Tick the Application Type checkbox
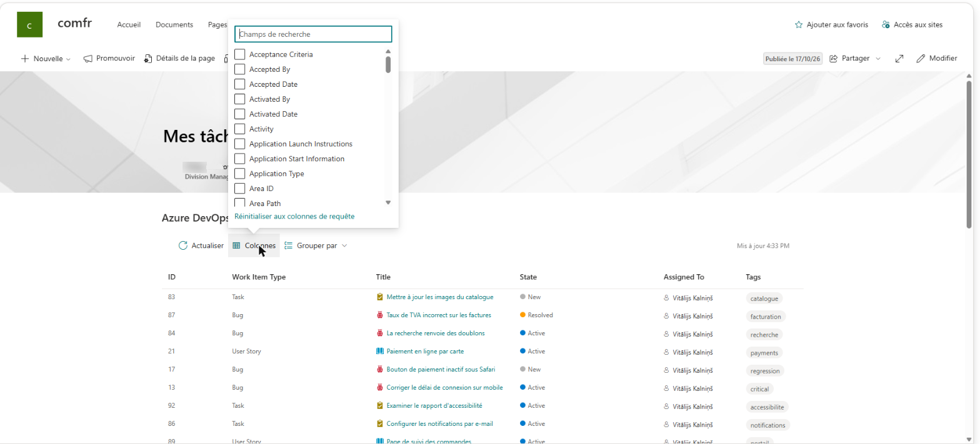 [239, 174]
